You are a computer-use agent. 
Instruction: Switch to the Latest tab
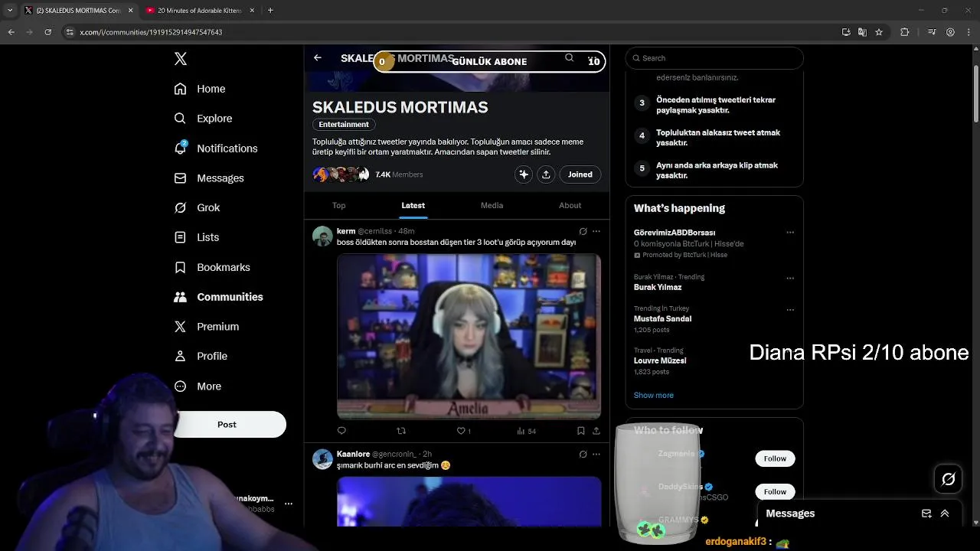pyautogui.click(x=413, y=205)
